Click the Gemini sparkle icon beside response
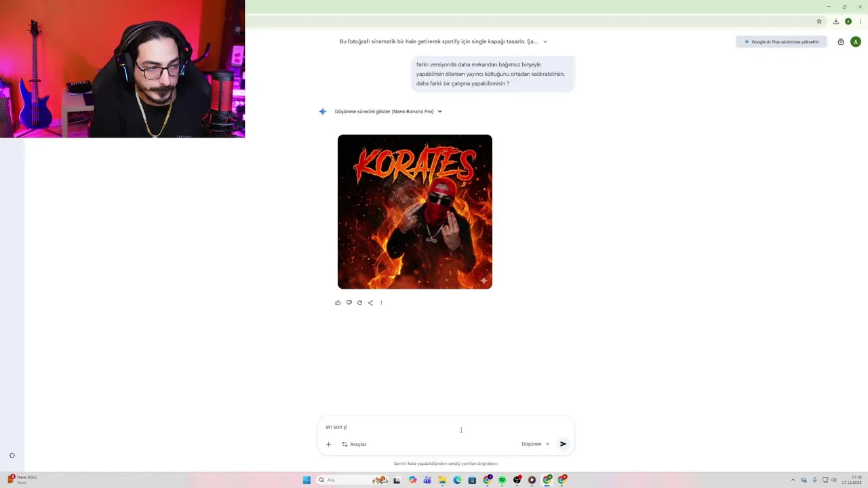The width and height of the screenshot is (868, 488). tap(323, 111)
